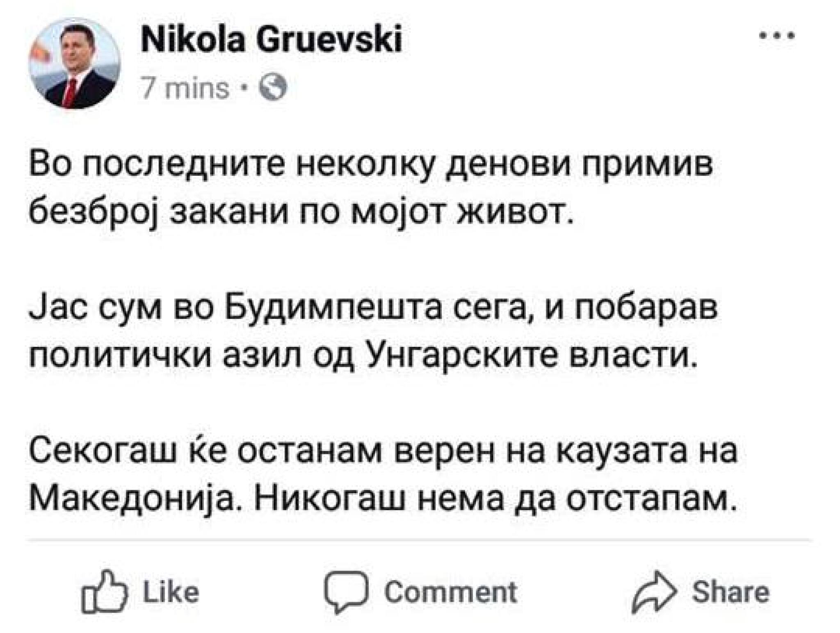
Task: Click the curved-arrow Share icon
Action: pyautogui.click(x=654, y=592)
